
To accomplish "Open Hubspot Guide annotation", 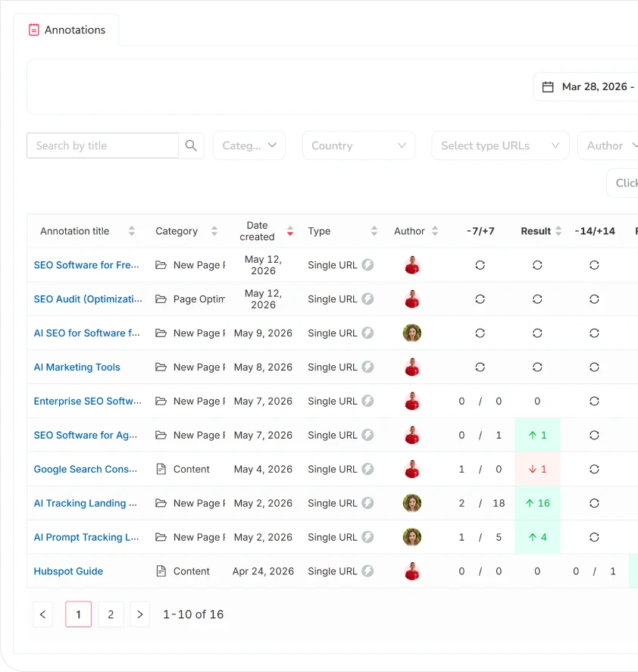I will [x=68, y=571].
